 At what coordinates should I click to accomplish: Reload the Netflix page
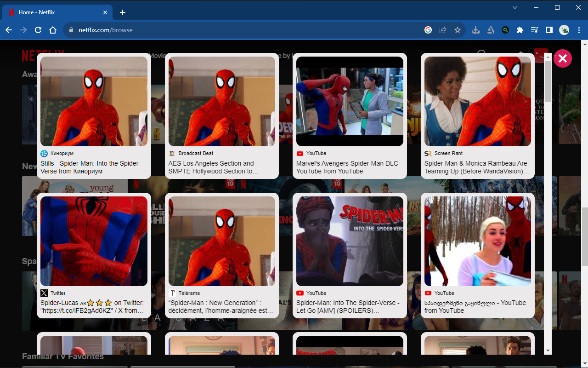point(38,30)
